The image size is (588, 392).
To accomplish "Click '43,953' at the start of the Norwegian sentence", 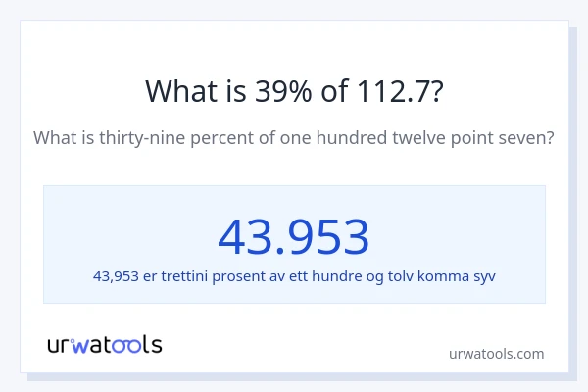I will (116, 276).
